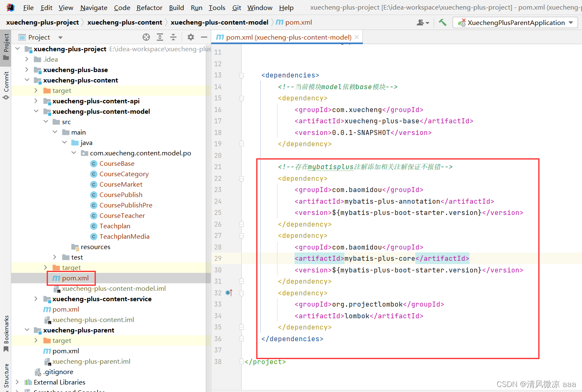Click xuecheng-plus-project breadcrumb
This screenshot has height=392, width=582.
[42, 22]
